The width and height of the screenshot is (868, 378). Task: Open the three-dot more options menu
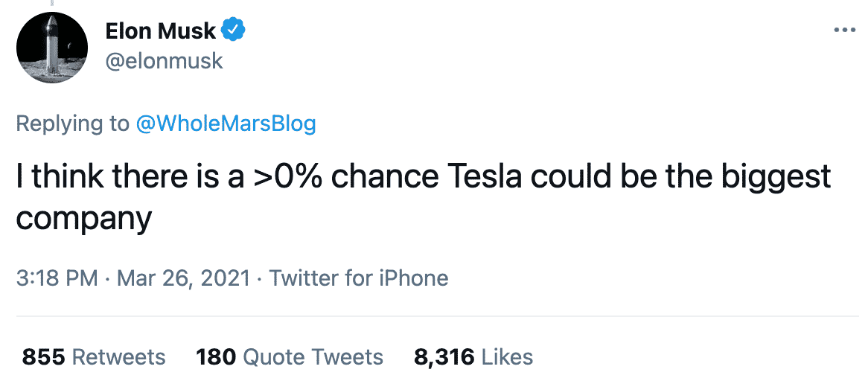tap(845, 31)
